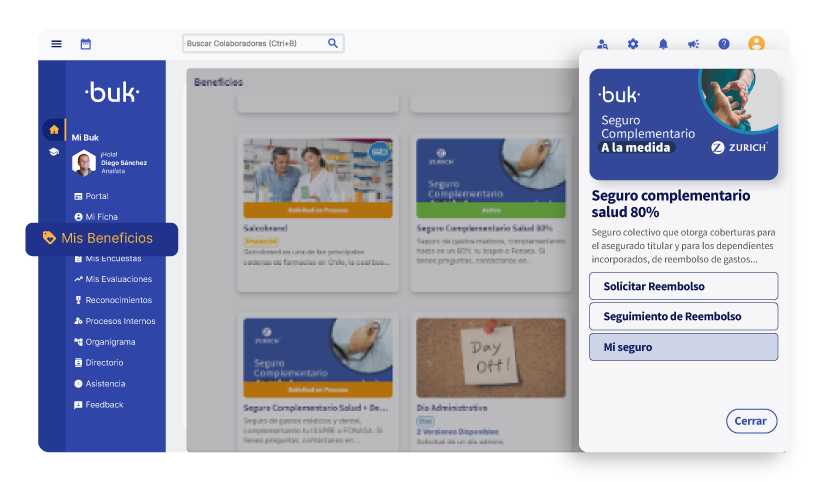This screenshot has width=824, height=482.
Task: Click the buk logo in sidebar
Action: click(x=112, y=92)
